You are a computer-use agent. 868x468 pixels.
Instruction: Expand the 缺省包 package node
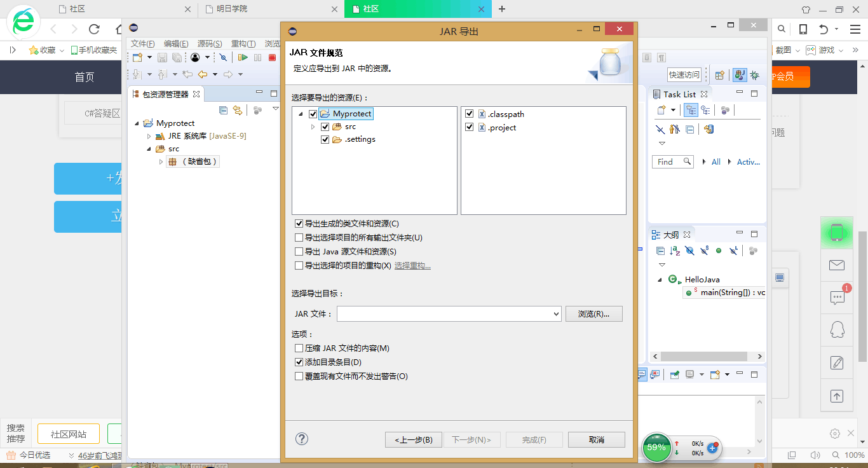coord(161,162)
